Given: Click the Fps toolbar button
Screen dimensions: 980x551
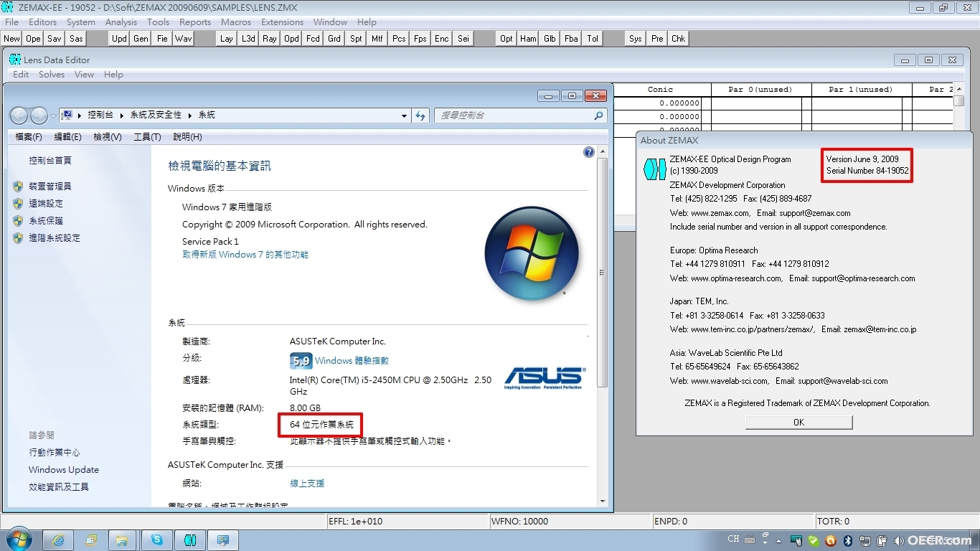Looking at the screenshot, I should 421,39.
